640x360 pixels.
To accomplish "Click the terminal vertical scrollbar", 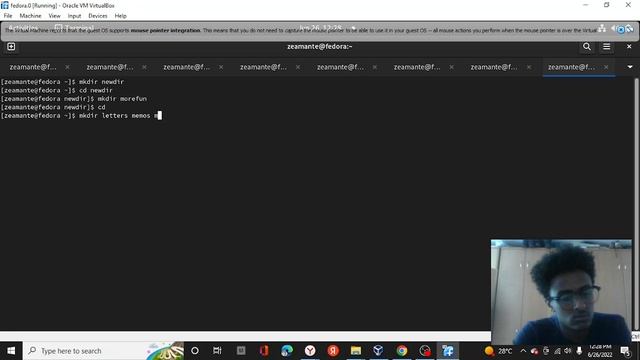I will pos(636,204).
